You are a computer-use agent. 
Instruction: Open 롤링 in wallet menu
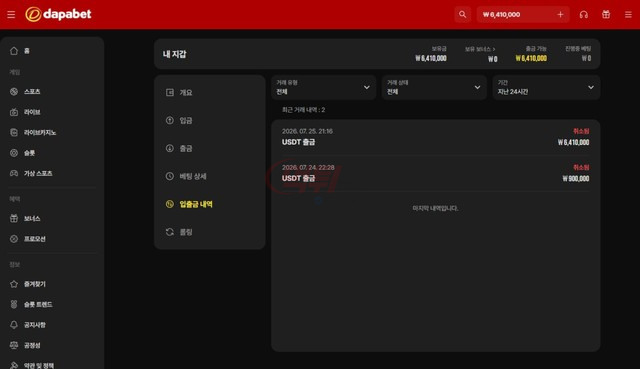(209, 232)
